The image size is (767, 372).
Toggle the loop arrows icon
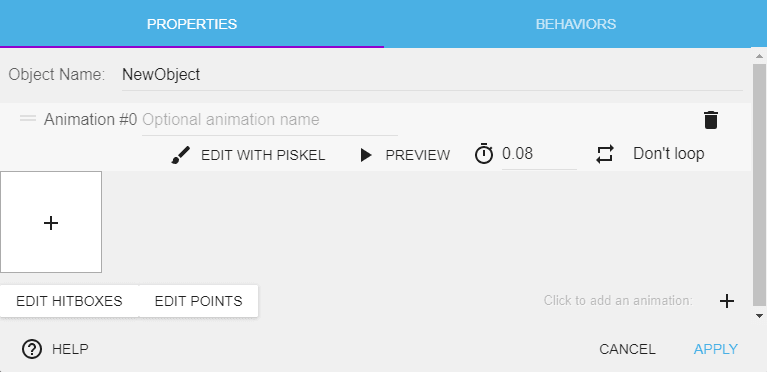(605, 154)
